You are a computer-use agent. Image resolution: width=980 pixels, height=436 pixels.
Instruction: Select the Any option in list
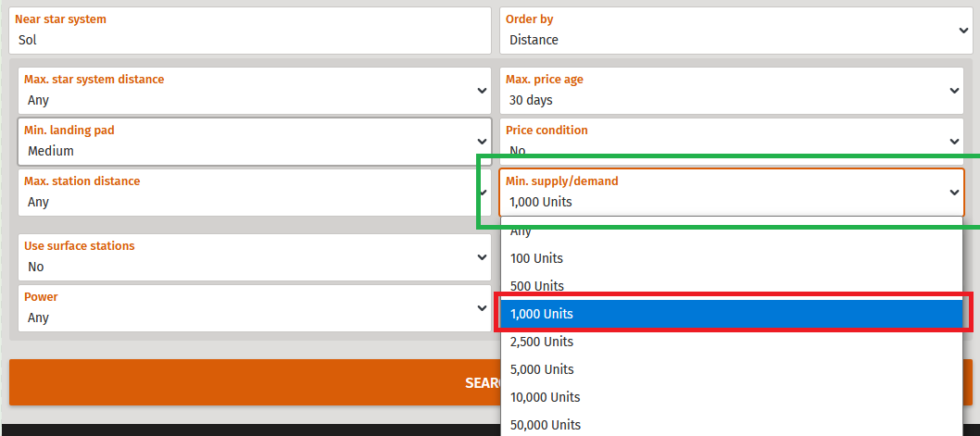731,231
